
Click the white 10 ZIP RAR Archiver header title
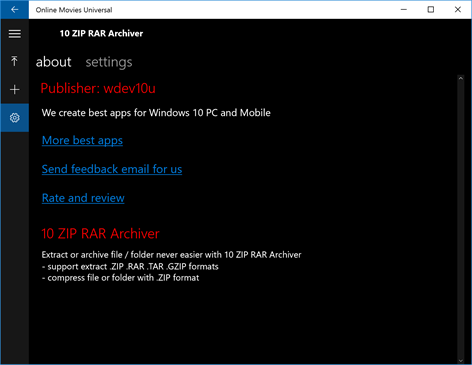coord(101,33)
